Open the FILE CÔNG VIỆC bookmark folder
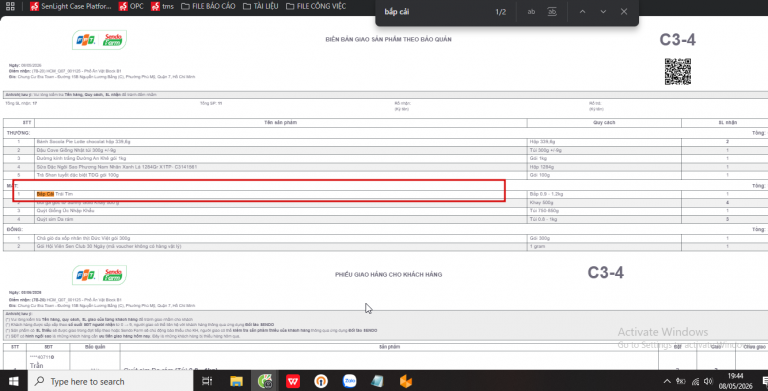 click(x=316, y=6)
